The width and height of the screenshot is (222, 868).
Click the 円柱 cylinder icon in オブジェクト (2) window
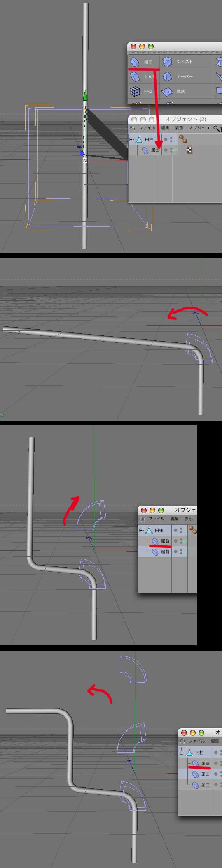click(139, 139)
